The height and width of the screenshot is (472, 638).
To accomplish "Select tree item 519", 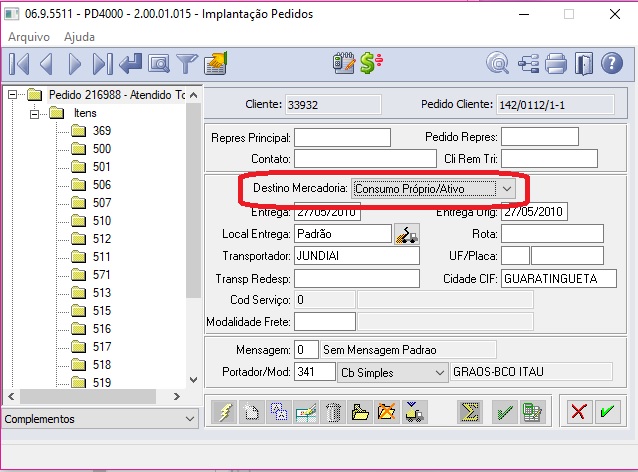I will coord(102,382).
